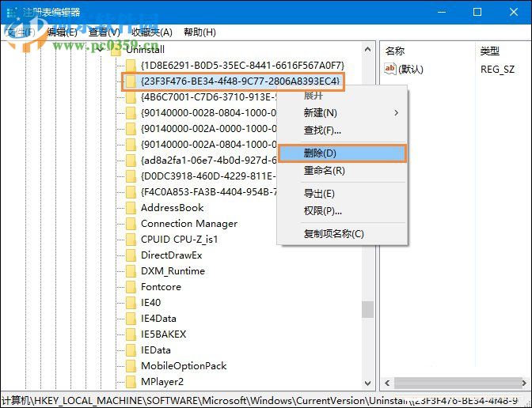Screen dimensions: 532x408
Task: Select the MobileOptionPack key
Action: (184, 366)
